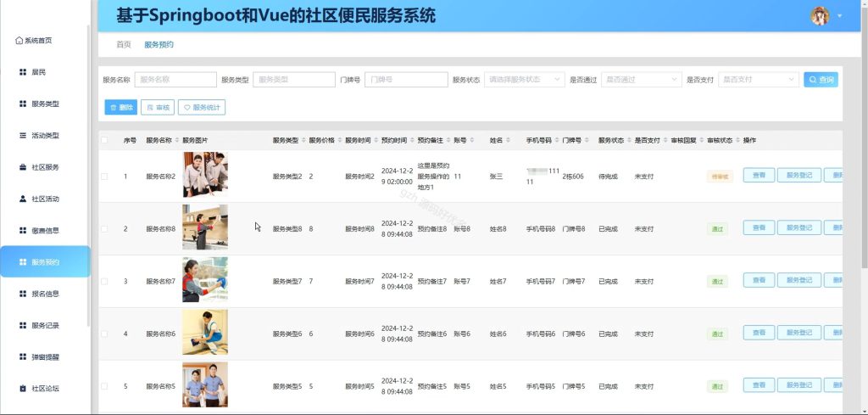Open service image thumbnail in row 1
The image size is (868, 415).
(x=205, y=175)
